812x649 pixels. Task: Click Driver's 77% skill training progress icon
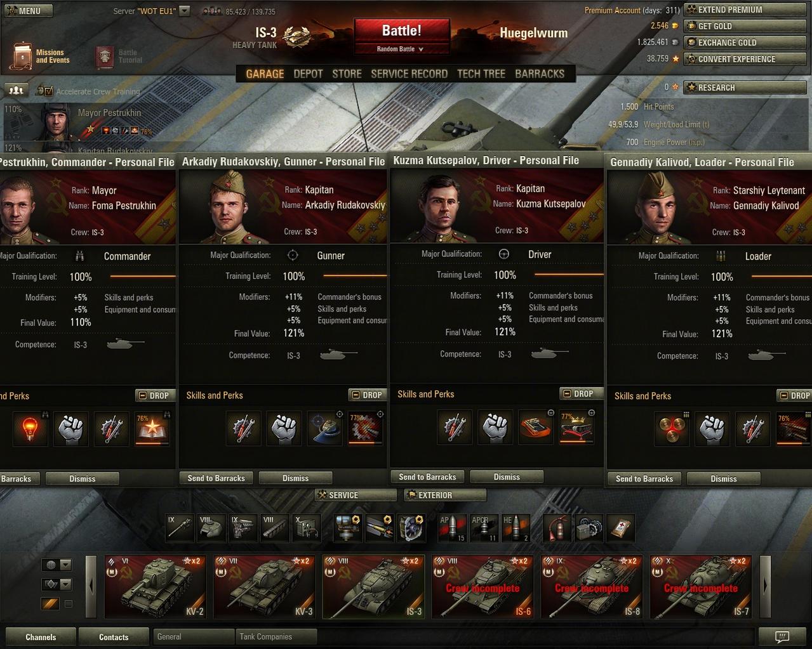[576, 428]
